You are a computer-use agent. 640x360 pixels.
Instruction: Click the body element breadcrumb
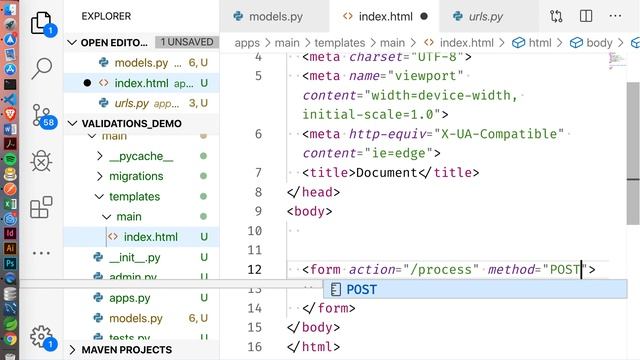click(599, 43)
